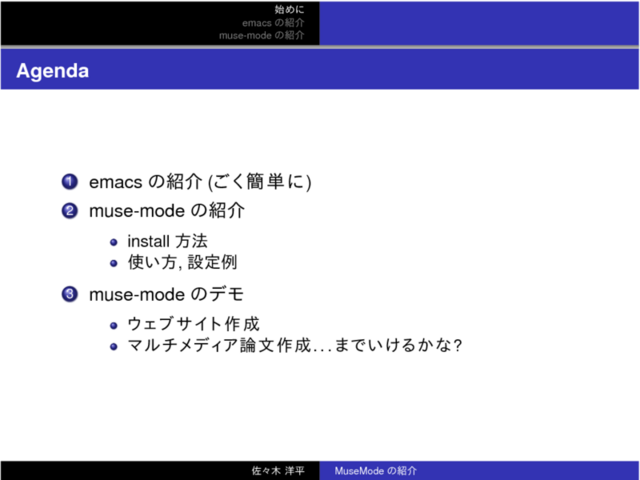Click the number 1 ball icon
The width and height of the screenshot is (640, 480).
point(69,182)
